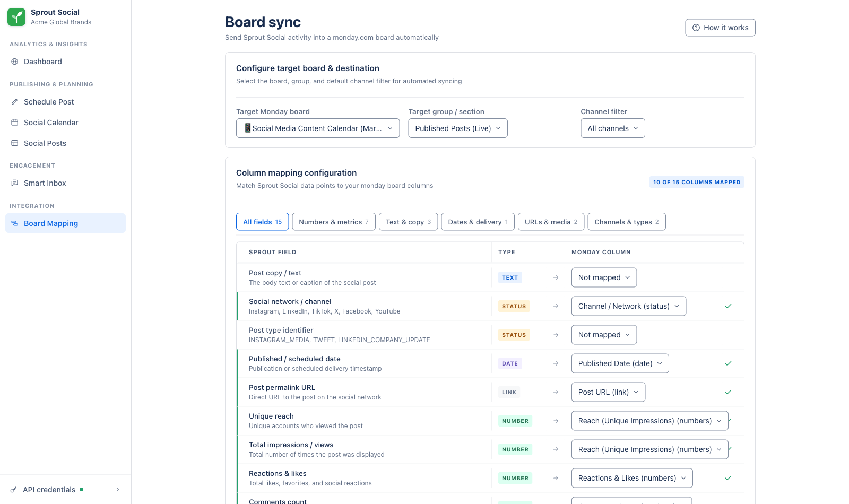Screen dimensions: 849x504
Task: Select the URLs & media tab
Action: click(x=551, y=222)
